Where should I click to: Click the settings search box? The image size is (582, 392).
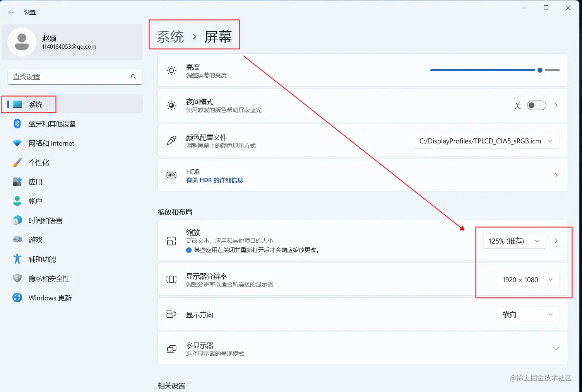[x=70, y=77]
